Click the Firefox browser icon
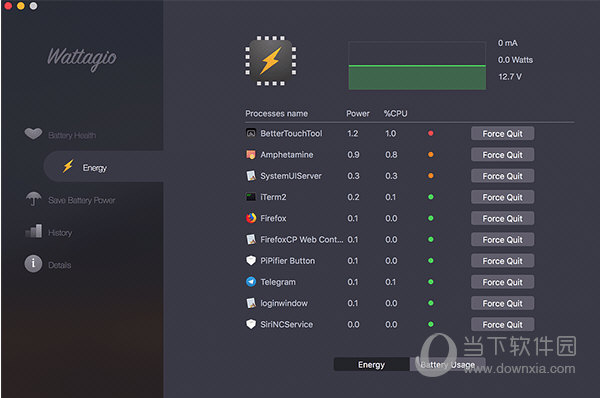This screenshot has height=398, width=600. 251,218
